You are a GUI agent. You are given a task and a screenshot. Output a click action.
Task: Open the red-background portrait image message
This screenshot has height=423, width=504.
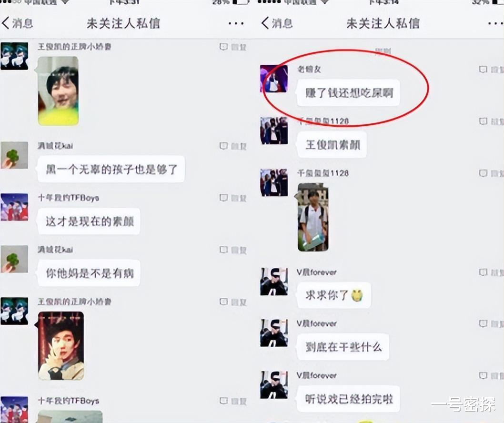coord(61,346)
